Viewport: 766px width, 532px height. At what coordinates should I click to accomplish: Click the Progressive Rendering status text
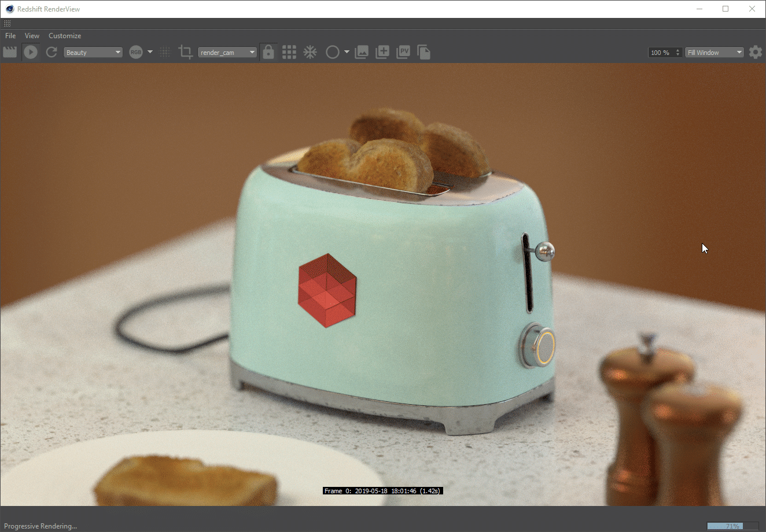(40, 526)
